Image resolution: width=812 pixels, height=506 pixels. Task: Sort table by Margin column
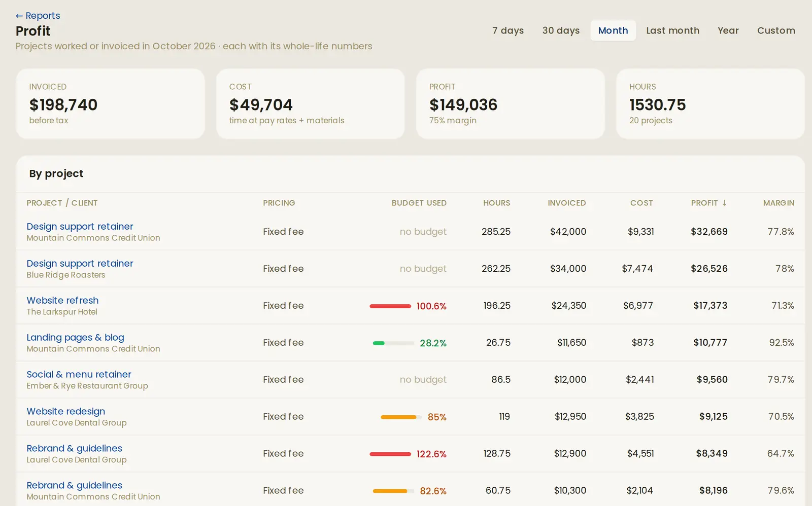779,203
